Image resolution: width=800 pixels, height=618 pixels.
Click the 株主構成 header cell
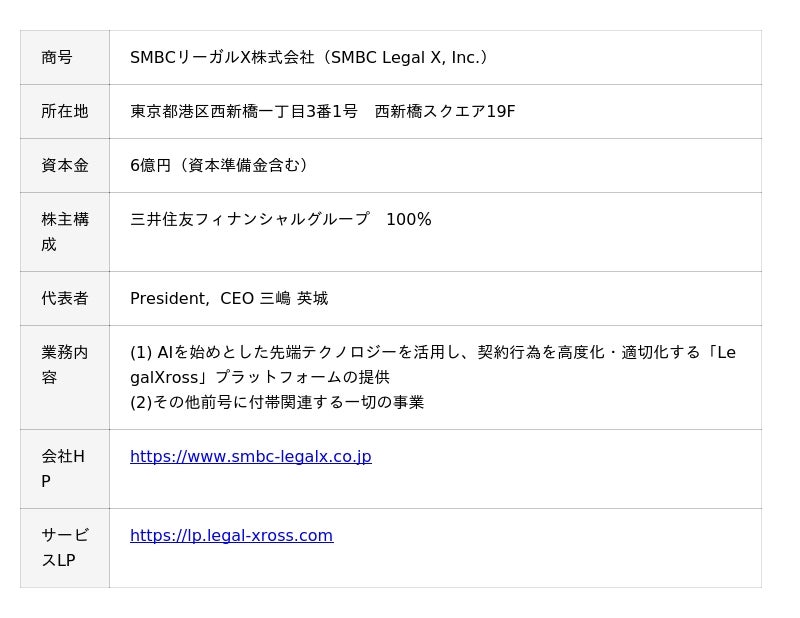[65, 232]
